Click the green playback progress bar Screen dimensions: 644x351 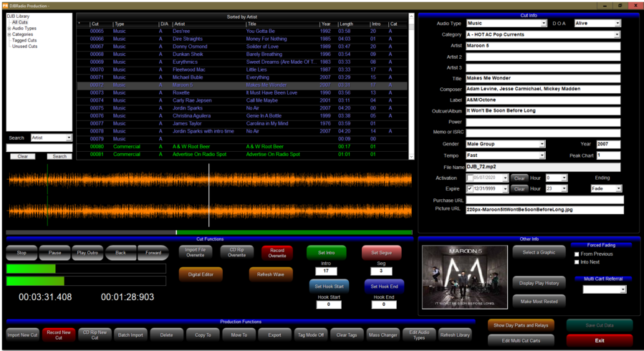pos(294,232)
